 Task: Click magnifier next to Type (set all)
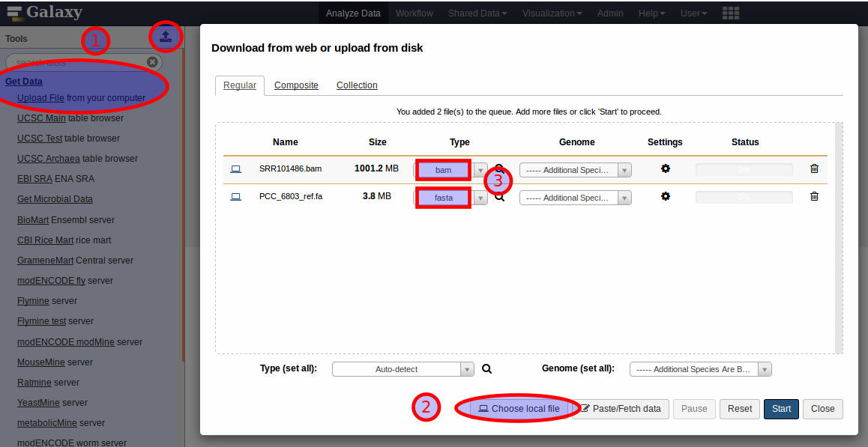(486, 369)
